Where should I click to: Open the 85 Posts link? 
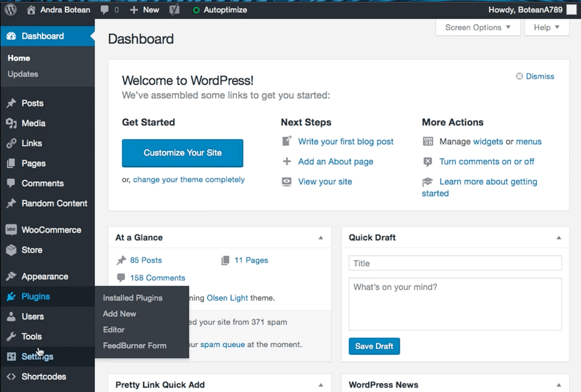coord(146,260)
